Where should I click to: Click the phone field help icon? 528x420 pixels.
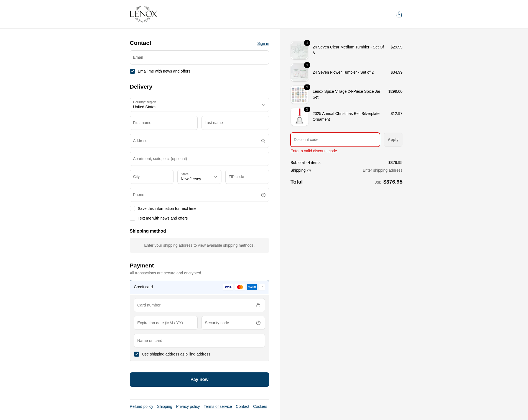click(263, 195)
